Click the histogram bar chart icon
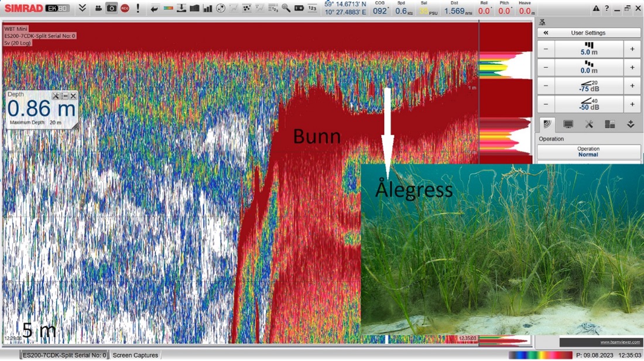Screen dimensions: 644x361 (207, 8)
